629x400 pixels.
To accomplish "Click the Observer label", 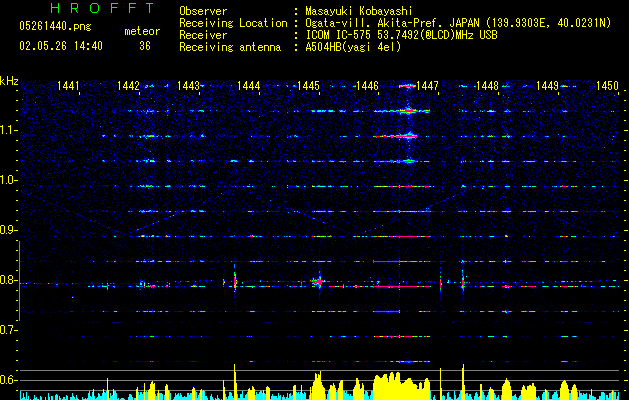I will (x=203, y=11).
